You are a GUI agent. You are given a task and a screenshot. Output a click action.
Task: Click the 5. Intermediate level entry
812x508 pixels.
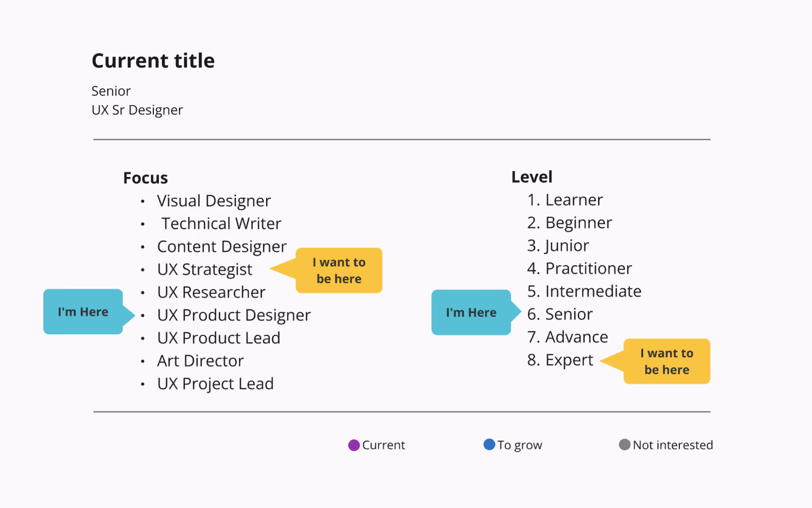pos(584,292)
